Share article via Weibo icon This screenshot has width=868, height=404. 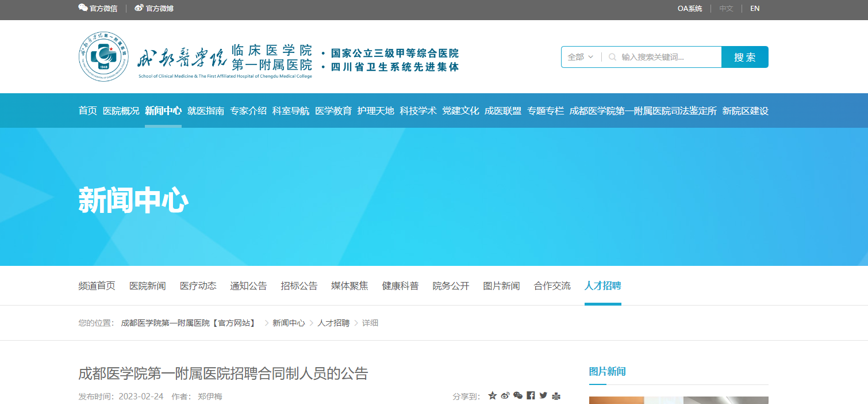tap(505, 396)
